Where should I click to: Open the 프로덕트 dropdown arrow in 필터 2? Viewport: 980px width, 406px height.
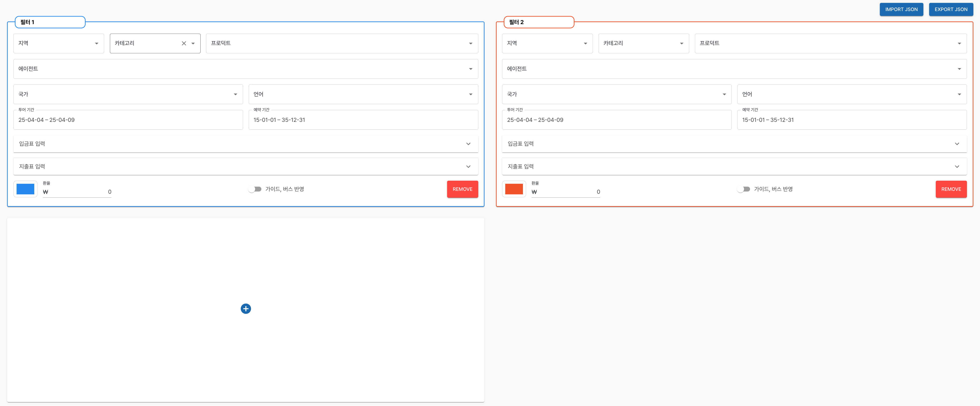point(959,43)
